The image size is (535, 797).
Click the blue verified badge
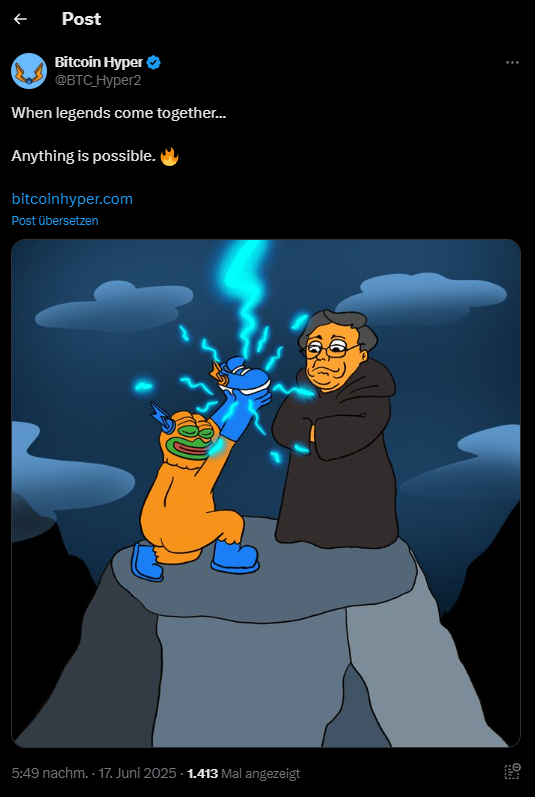click(154, 63)
